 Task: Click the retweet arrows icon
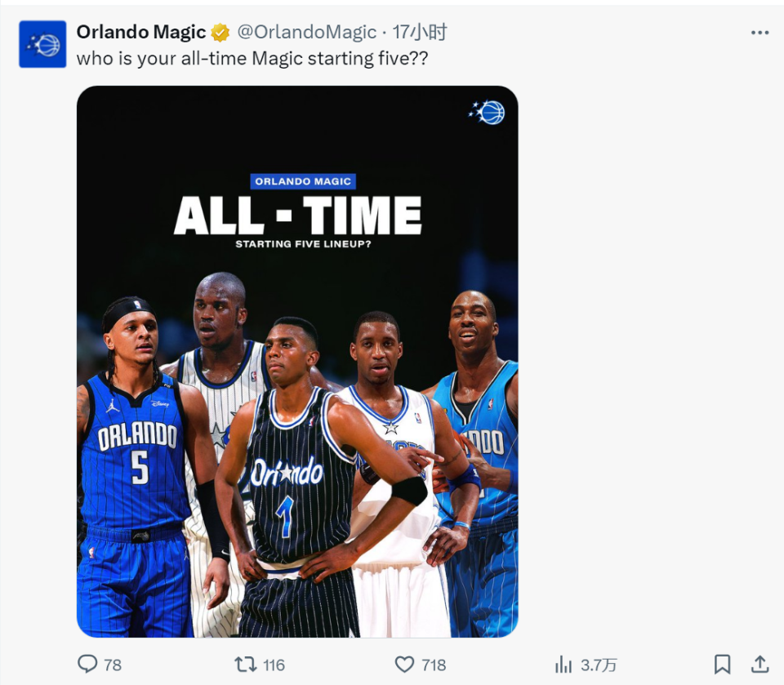245,664
